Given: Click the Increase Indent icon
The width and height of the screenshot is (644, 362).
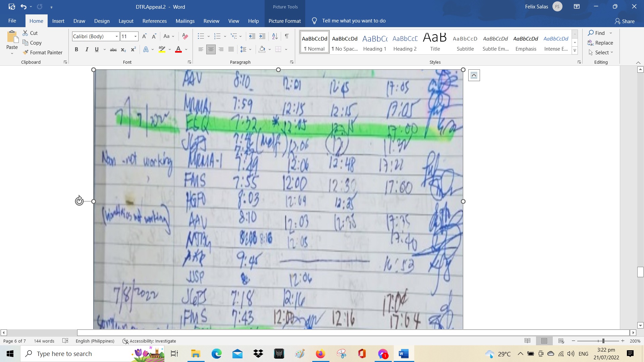Looking at the screenshot, I should (262, 36).
